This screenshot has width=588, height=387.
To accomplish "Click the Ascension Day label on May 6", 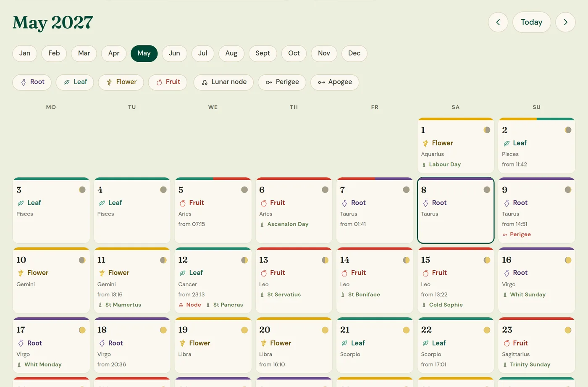I will coord(288,224).
